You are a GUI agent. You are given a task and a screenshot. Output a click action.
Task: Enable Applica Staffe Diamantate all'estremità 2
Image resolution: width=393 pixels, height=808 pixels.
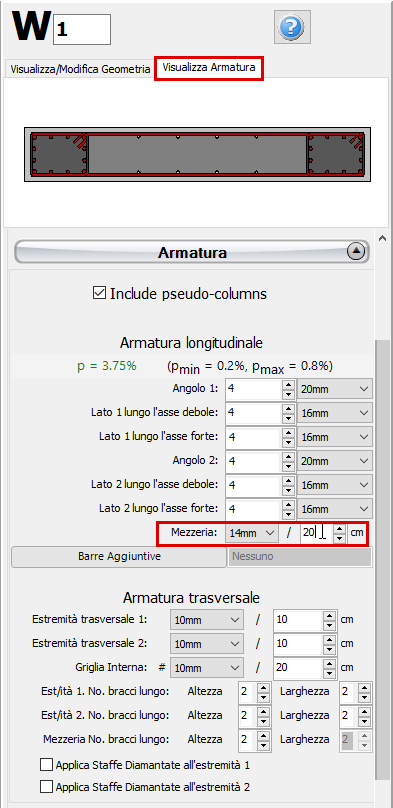(46, 787)
